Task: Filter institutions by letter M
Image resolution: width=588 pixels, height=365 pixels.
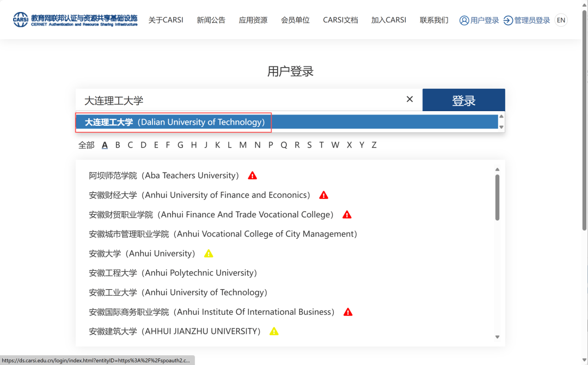Action: (x=243, y=145)
